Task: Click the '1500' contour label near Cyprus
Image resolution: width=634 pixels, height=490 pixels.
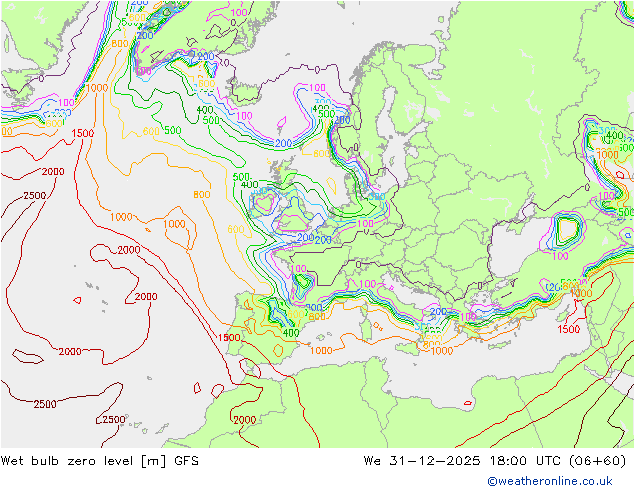Action: (x=568, y=329)
